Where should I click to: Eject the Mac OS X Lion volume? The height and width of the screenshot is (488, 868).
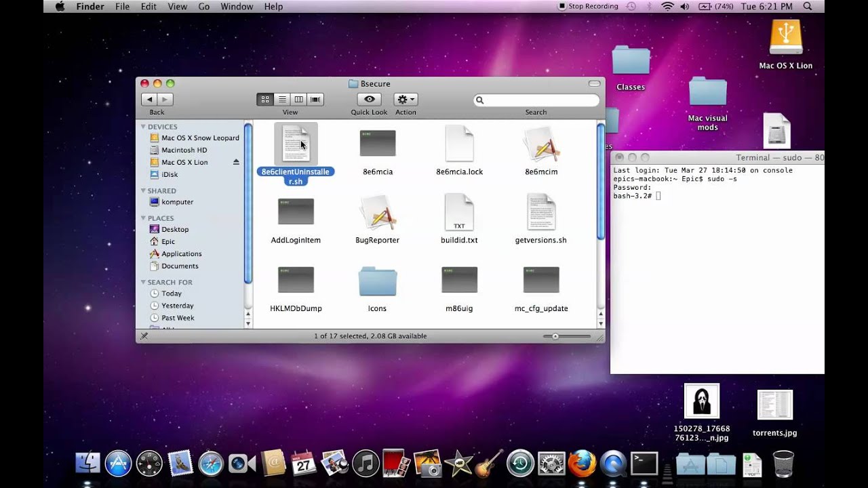click(x=236, y=162)
